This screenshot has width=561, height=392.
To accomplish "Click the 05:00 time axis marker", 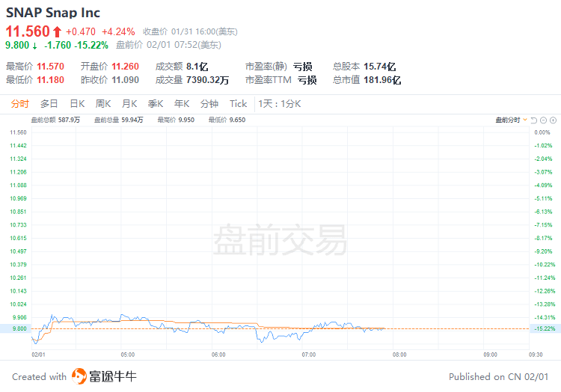I will point(128,355).
